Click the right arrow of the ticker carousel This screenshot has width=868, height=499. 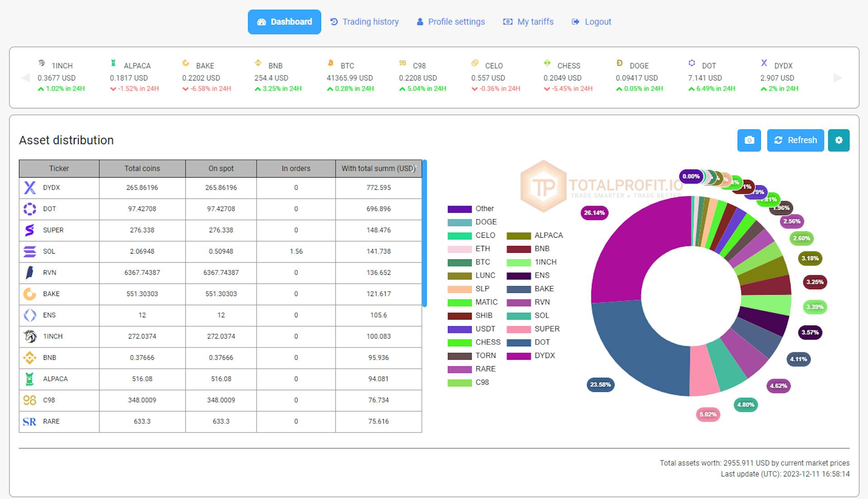point(835,78)
